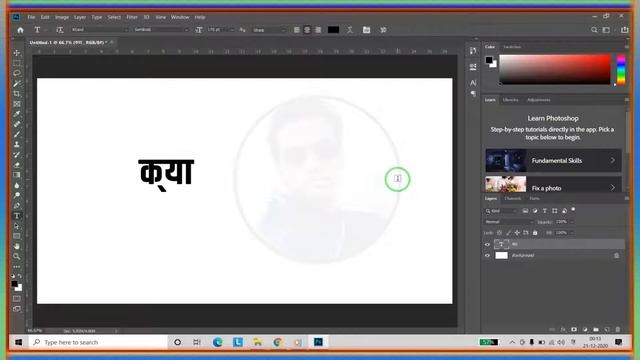The width and height of the screenshot is (640, 360).
Task: Open the Window menu
Action: [x=180, y=17]
